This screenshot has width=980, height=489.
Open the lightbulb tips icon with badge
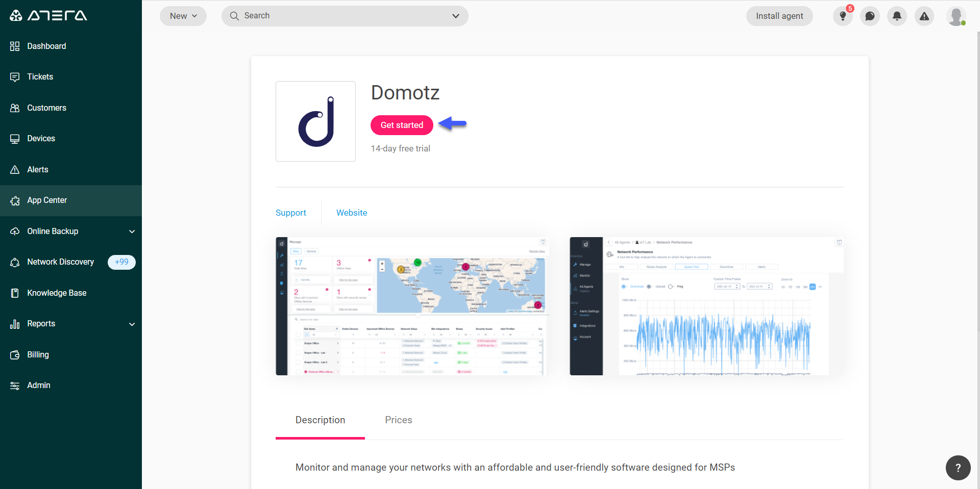click(843, 16)
